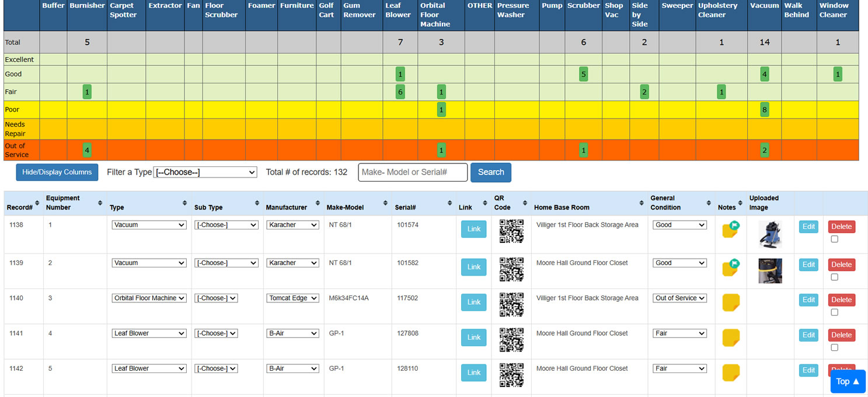Screen dimensions: 868x397
Task: Open the Filter a Type dropdown
Action: click(x=205, y=172)
